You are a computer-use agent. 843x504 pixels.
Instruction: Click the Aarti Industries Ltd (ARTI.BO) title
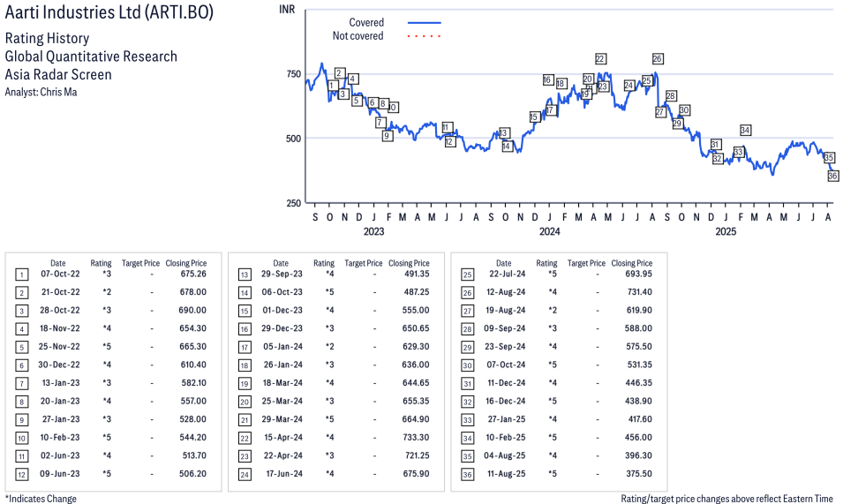109,11
